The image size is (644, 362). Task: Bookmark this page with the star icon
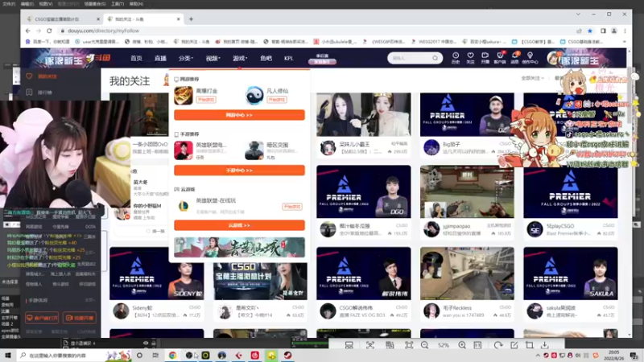(590, 31)
